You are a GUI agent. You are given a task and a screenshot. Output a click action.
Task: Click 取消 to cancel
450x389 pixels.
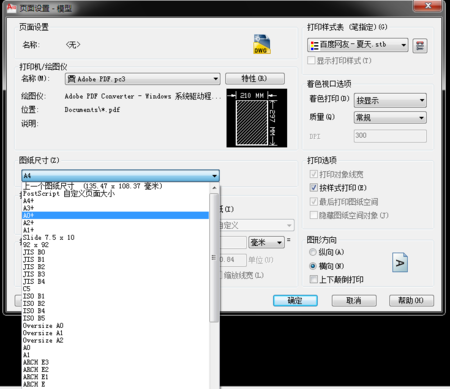tap(354, 300)
